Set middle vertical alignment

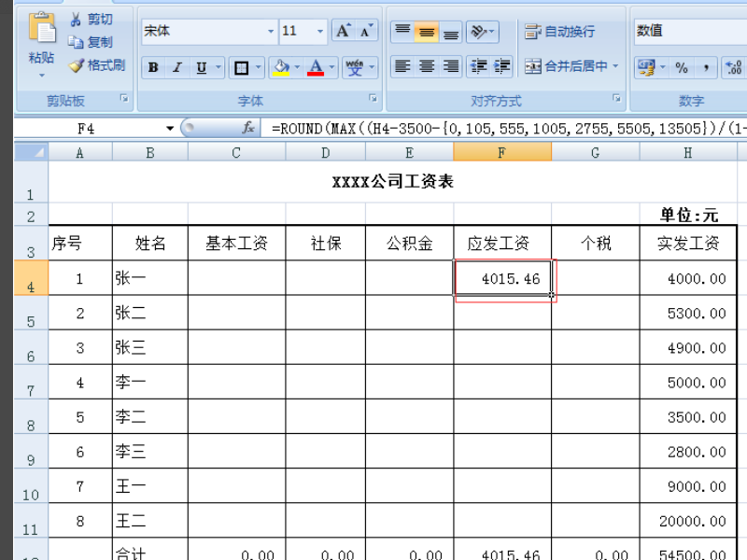click(427, 32)
